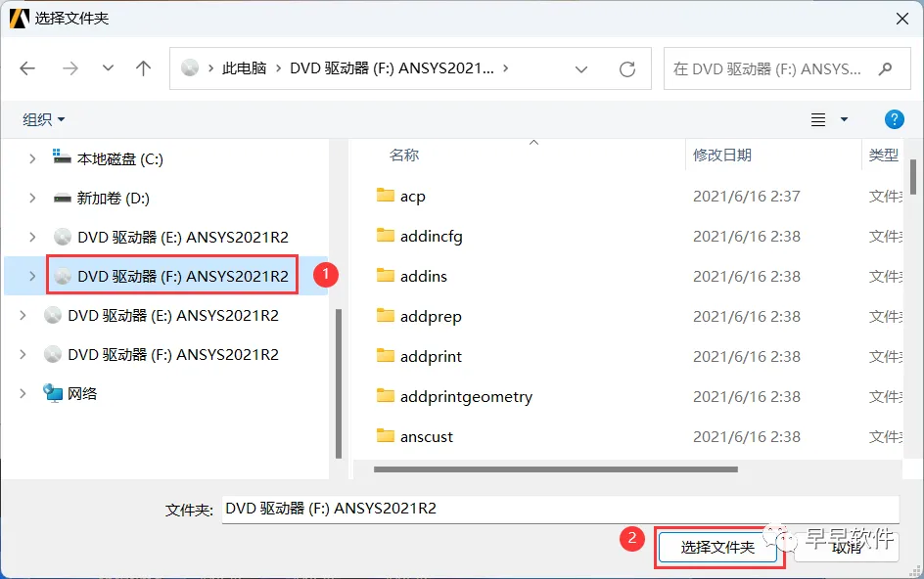Select 此电脑 in the address breadcrumb
924x579 pixels.
point(244,68)
